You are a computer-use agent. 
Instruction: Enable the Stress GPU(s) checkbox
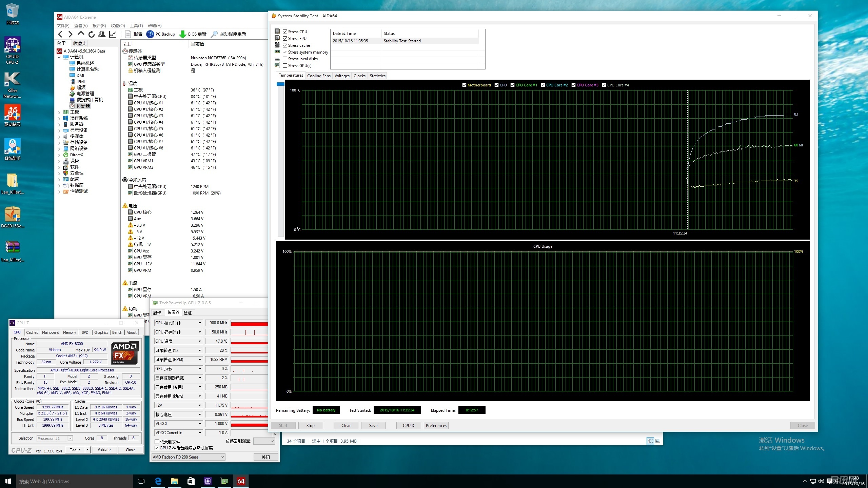click(x=285, y=66)
